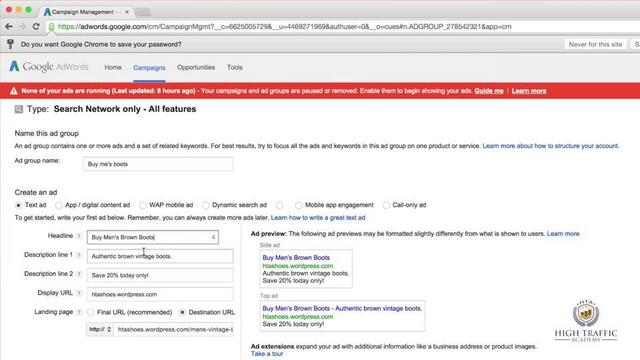Click the Description line 1 field
The height and width of the screenshot is (360, 640).
coord(160,256)
